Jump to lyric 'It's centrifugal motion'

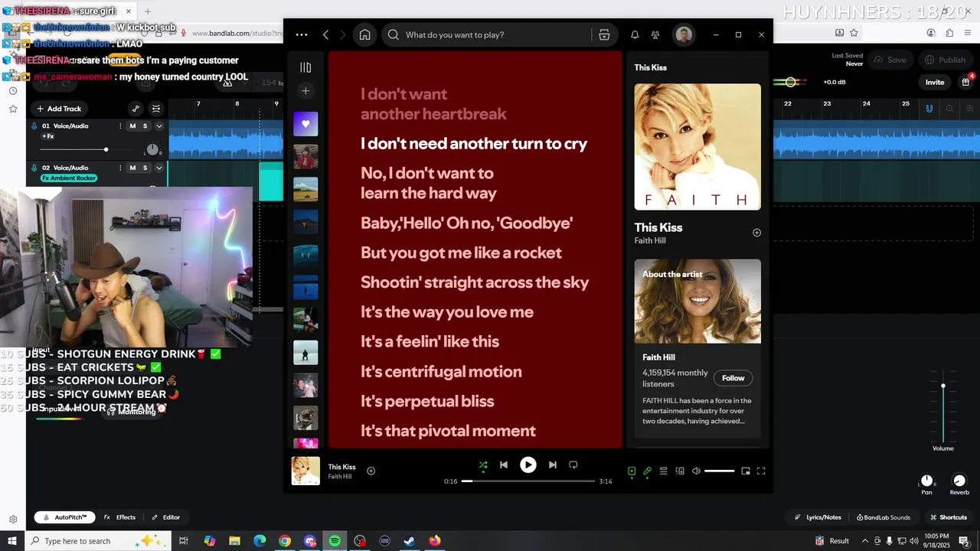tap(441, 372)
